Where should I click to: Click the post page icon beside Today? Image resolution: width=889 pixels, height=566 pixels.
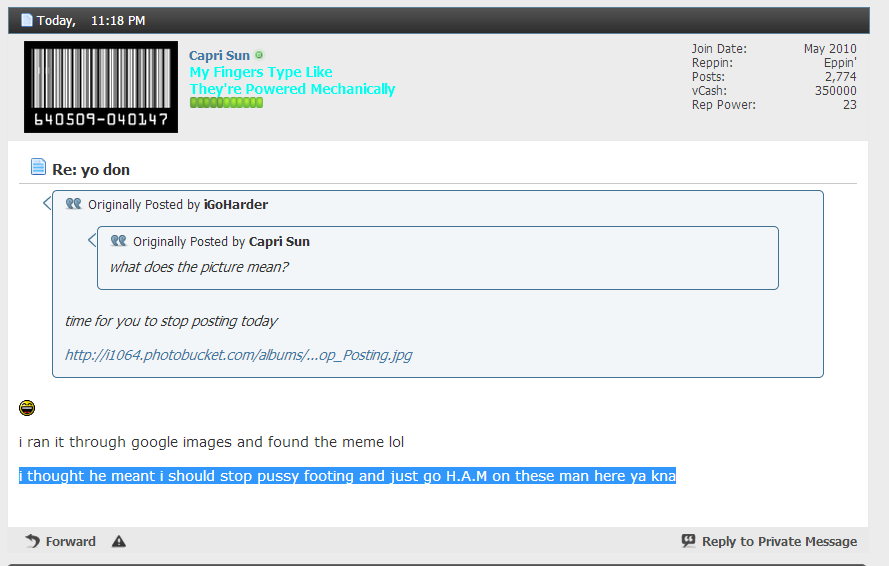point(27,20)
